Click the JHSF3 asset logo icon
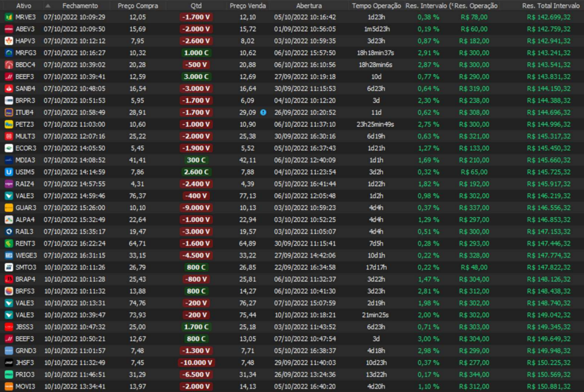The height and width of the screenshot is (392, 584). coord(9,363)
